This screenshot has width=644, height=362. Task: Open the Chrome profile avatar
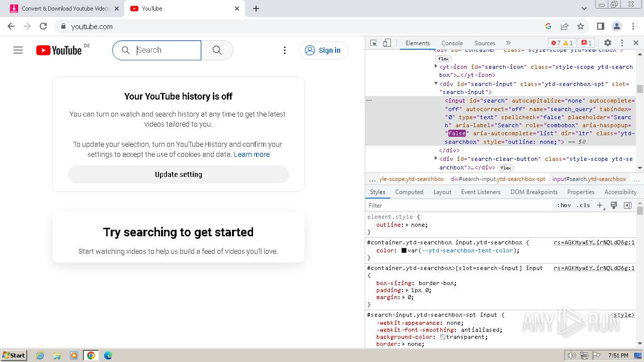tap(616, 26)
